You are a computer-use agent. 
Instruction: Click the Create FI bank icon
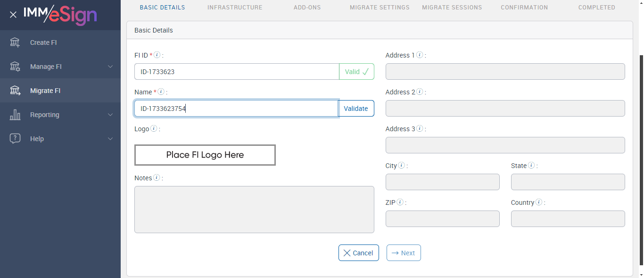coord(15,42)
